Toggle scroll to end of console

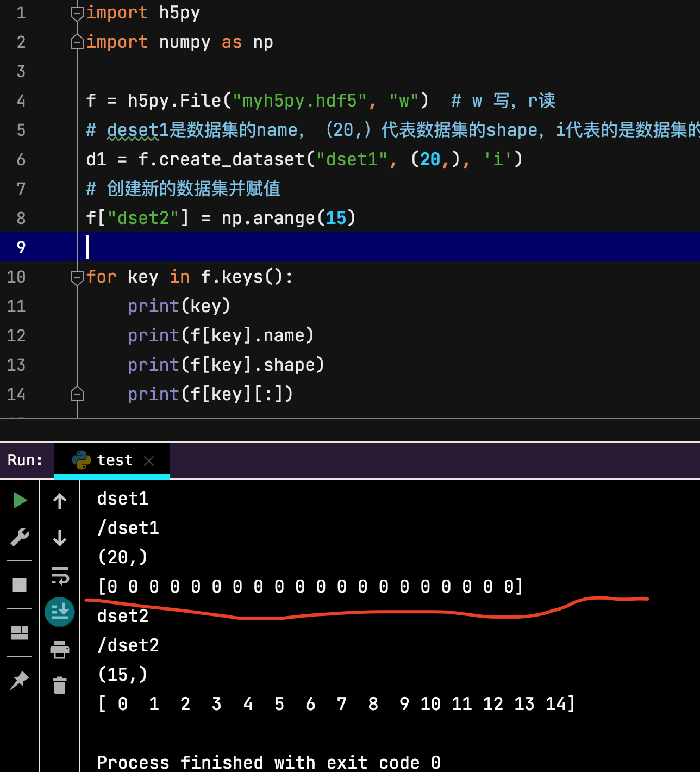[x=60, y=612]
